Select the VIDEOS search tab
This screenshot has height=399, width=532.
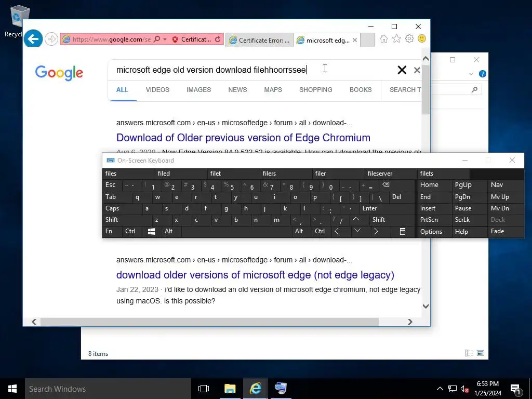157,89
